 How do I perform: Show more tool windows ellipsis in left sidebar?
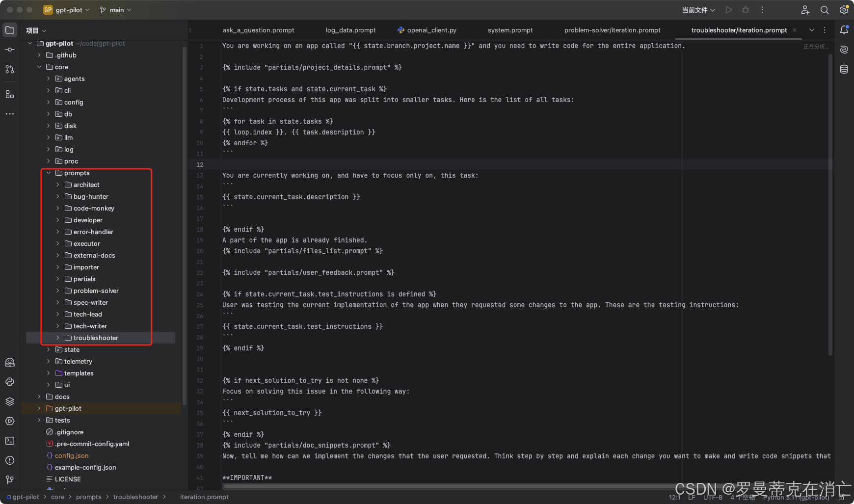(10, 114)
